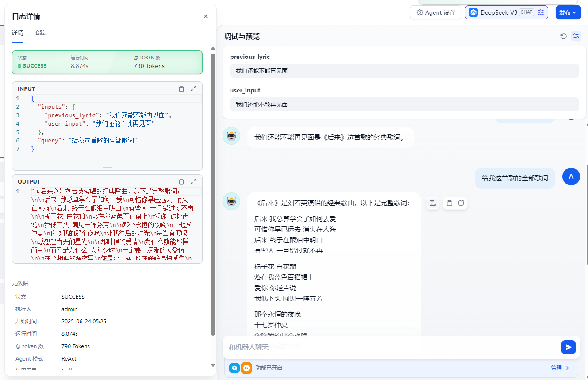This screenshot has height=380, width=588.
Task: Open the log icon beside the lyrics reply
Action: 433,203
